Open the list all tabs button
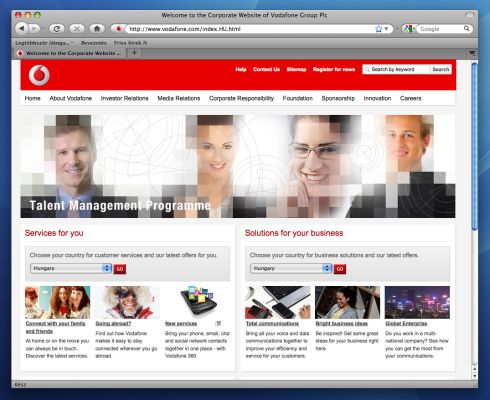This screenshot has height=400, width=490. coord(472,53)
